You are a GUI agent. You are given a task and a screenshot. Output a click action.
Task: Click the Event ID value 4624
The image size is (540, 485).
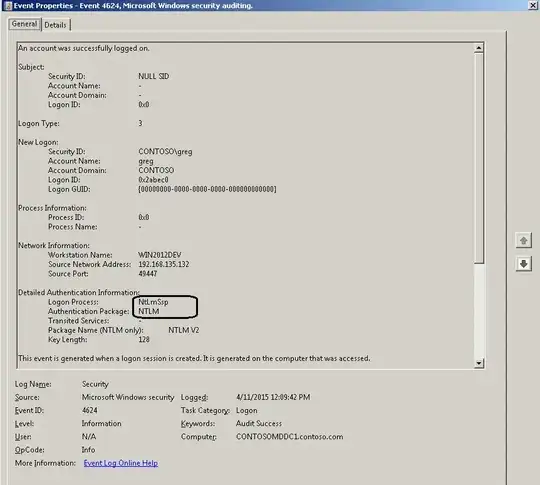[90, 411]
